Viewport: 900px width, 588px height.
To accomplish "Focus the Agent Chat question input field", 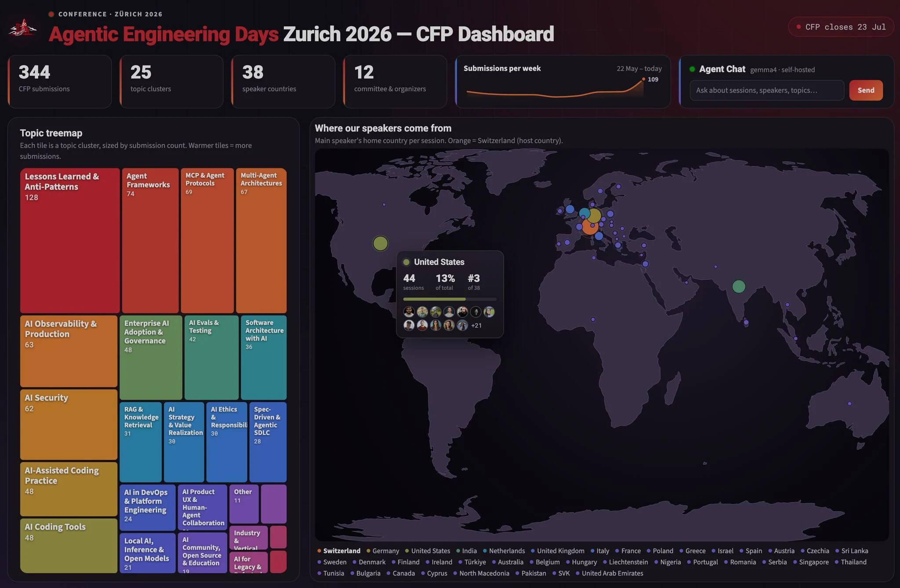I will point(767,90).
